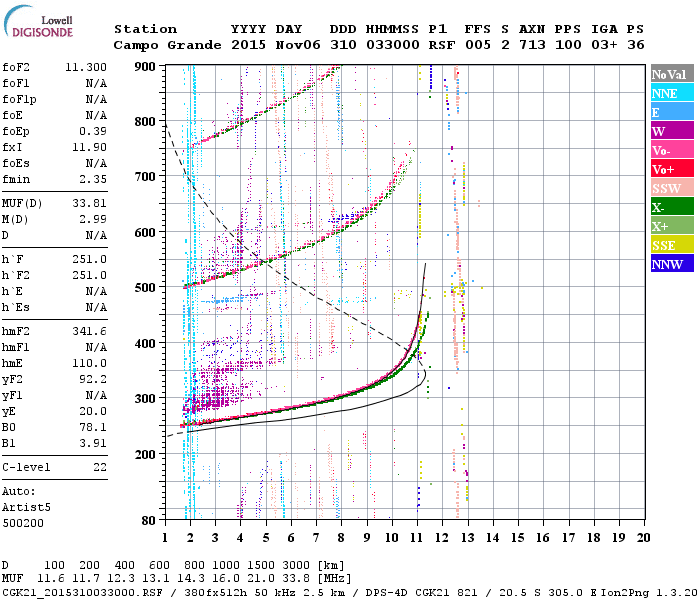
Task: Click the 900 km height axis label
Action: tap(145, 67)
